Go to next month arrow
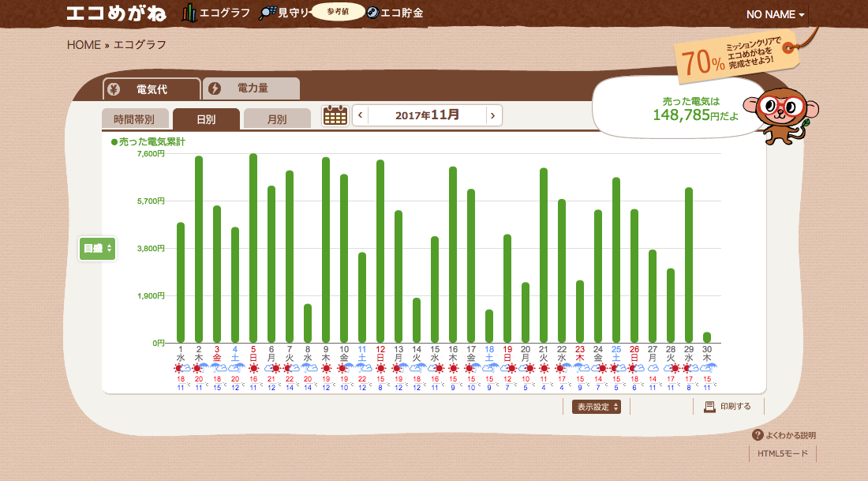 (493, 115)
